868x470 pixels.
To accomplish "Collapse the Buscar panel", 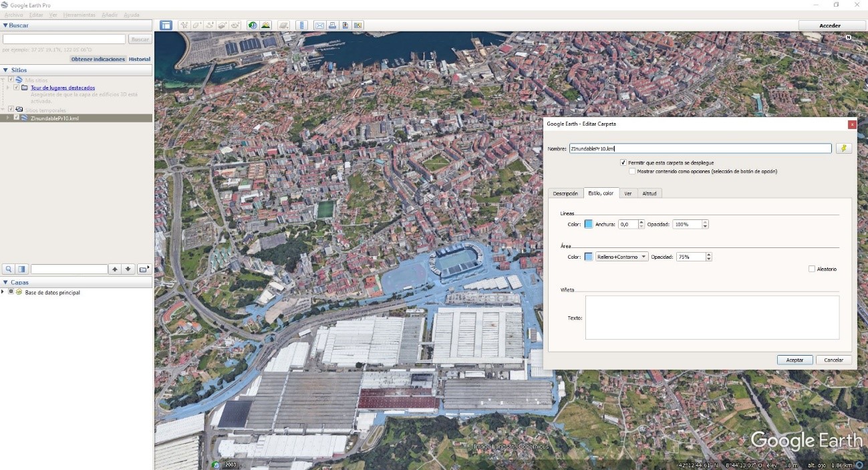I will (5, 25).
